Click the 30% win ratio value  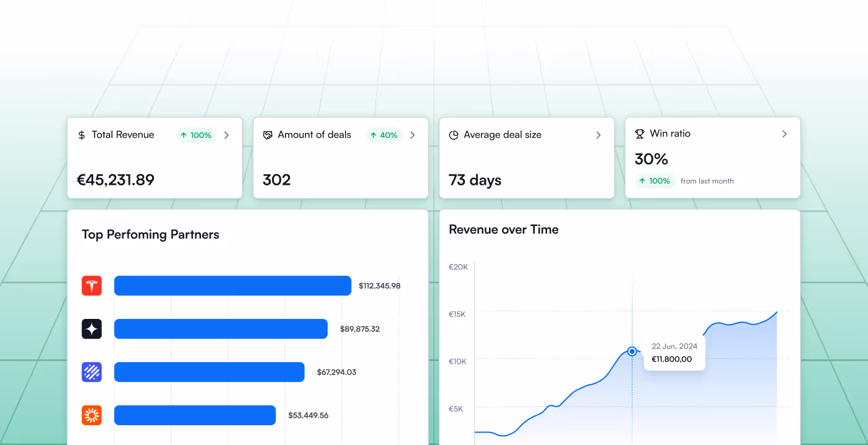(x=652, y=159)
